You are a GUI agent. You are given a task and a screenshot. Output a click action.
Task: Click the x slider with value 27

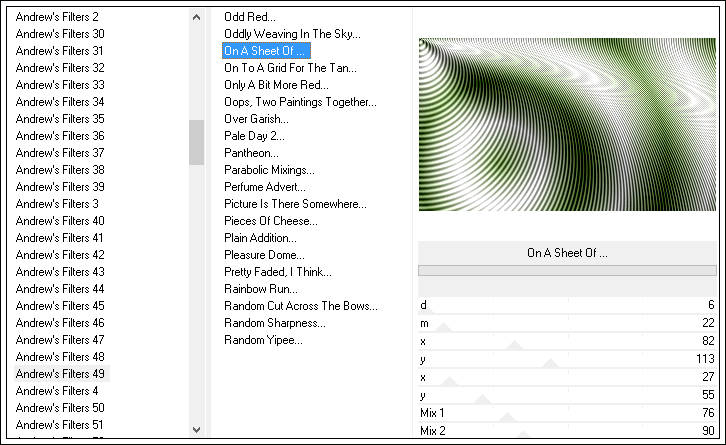click(x=567, y=377)
